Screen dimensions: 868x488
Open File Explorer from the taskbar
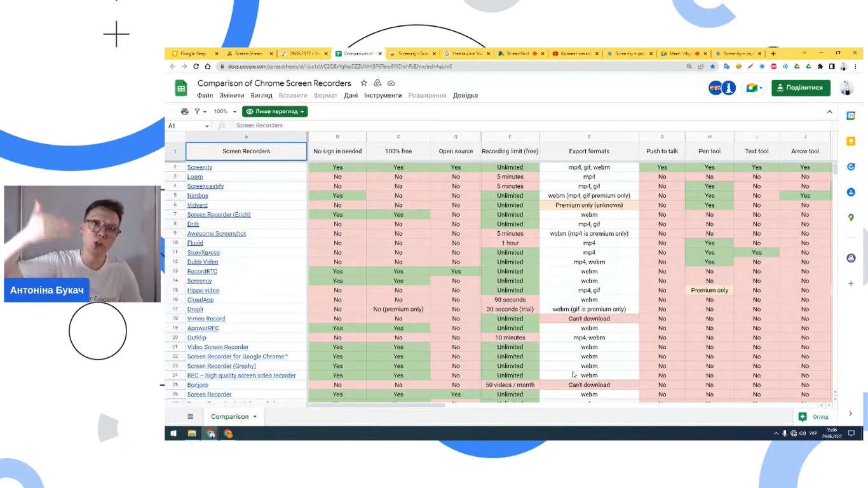(x=192, y=433)
